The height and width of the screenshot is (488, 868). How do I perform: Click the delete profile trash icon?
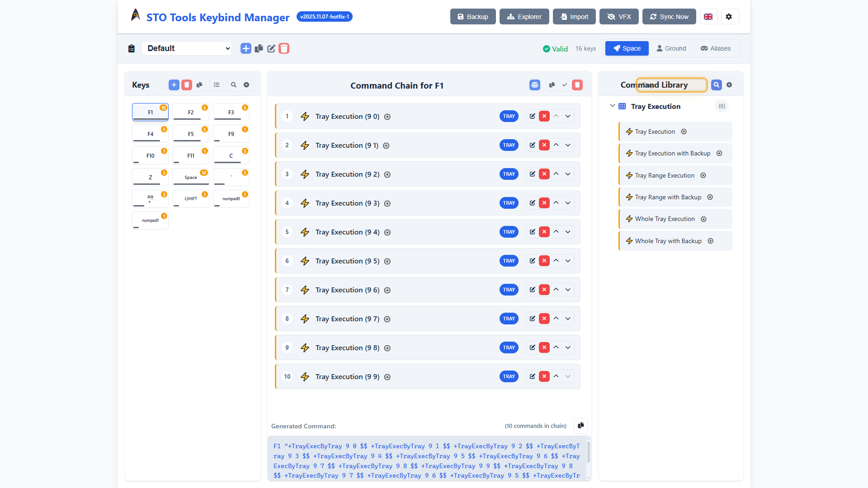click(x=284, y=48)
